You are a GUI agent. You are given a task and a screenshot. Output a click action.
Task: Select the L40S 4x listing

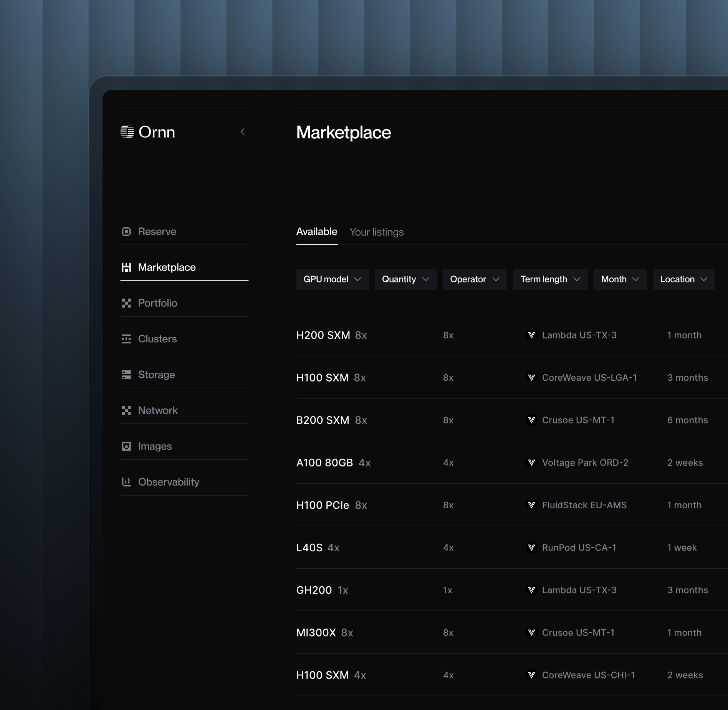click(x=318, y=547)
